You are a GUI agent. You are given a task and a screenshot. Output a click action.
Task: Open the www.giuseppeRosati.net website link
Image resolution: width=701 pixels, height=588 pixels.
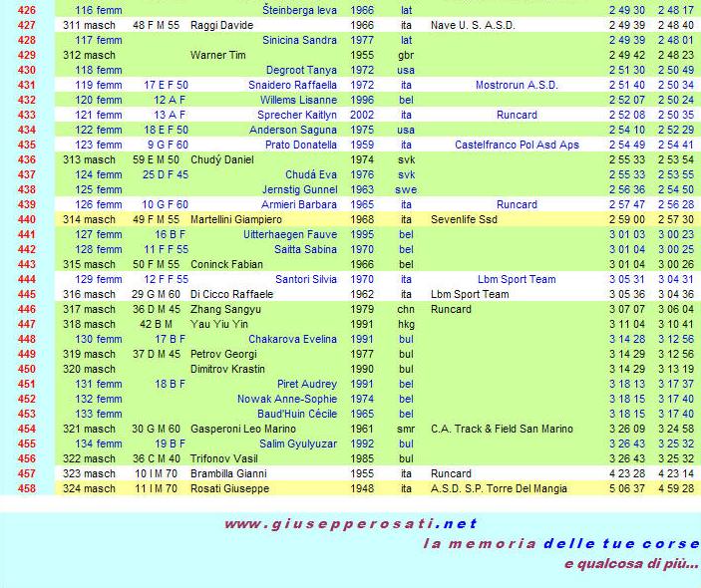350,523
